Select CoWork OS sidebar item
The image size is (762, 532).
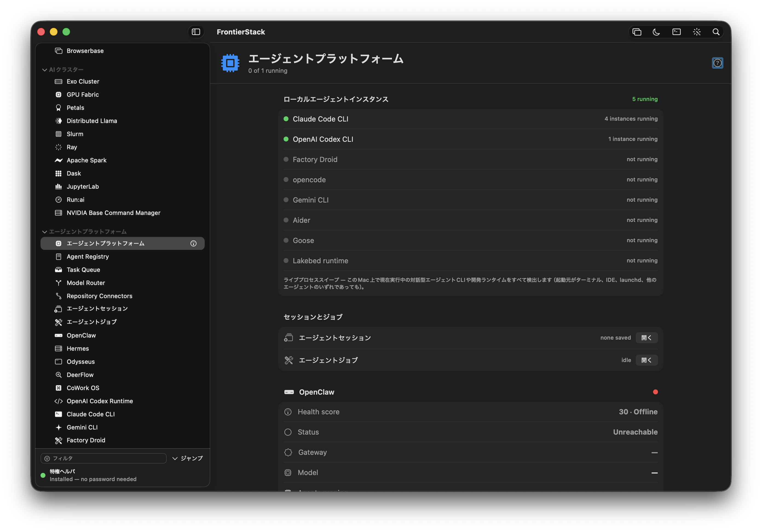pyautogui.click(x=122, y=388)
